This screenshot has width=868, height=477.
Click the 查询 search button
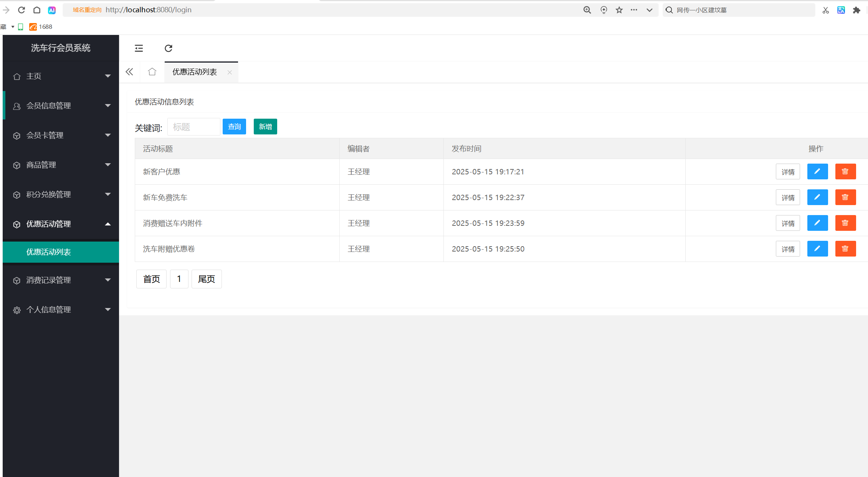234,127
